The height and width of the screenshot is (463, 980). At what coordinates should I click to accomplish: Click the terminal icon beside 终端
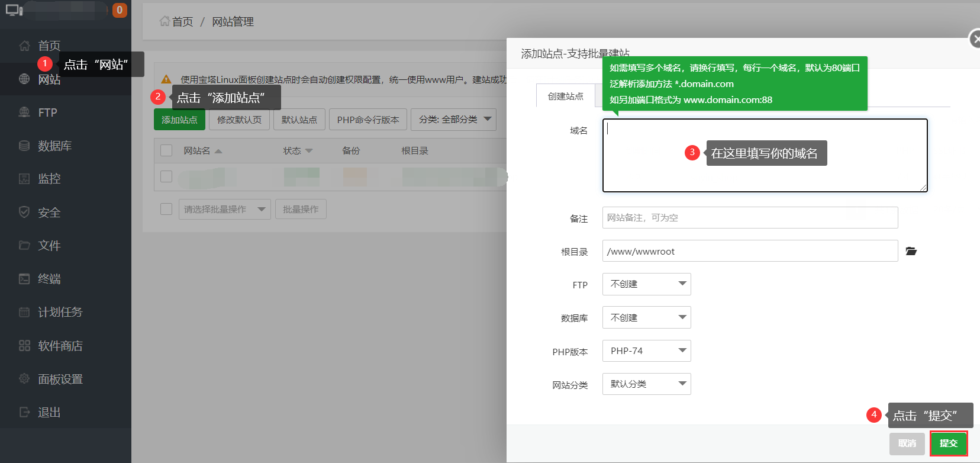click(24, 278)
